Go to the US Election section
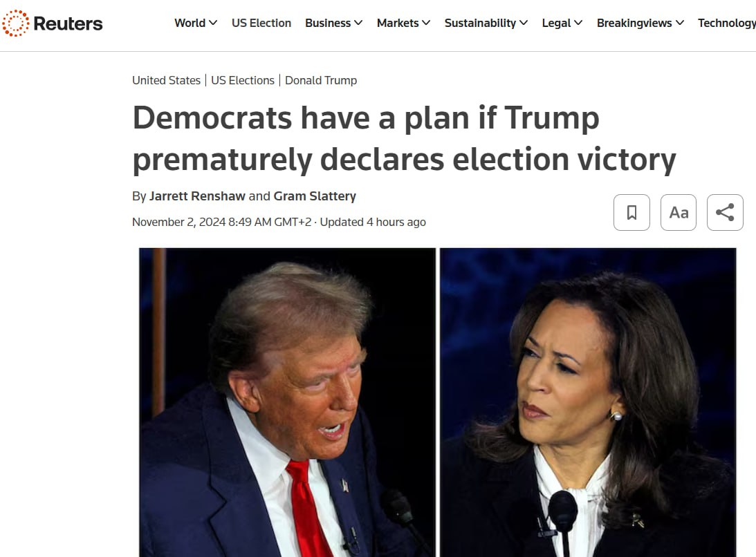This screenshot has width=756, height=557. [x=261, y=23]
